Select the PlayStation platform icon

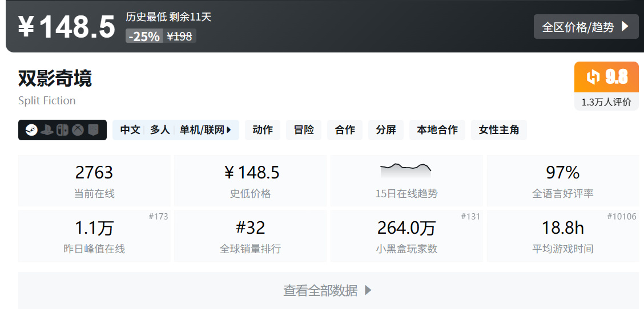pos(47,130)
